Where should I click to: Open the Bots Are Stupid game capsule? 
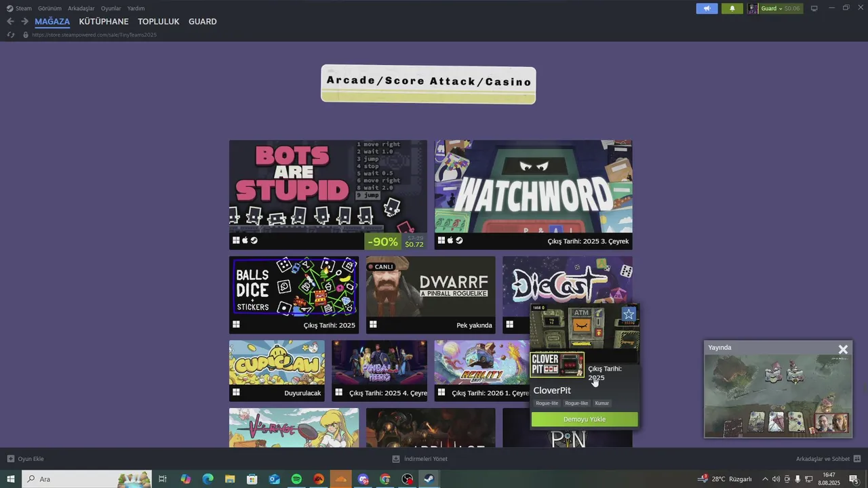328,195
